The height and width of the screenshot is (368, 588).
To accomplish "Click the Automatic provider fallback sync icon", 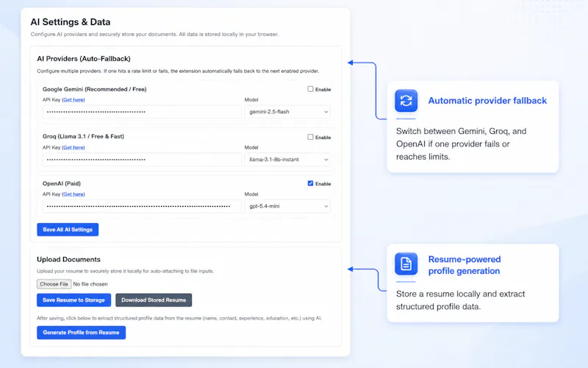I will point(406,101).
